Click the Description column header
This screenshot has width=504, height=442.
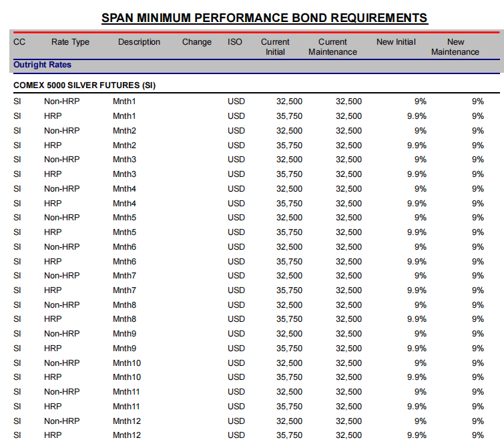tap(139, 42)
